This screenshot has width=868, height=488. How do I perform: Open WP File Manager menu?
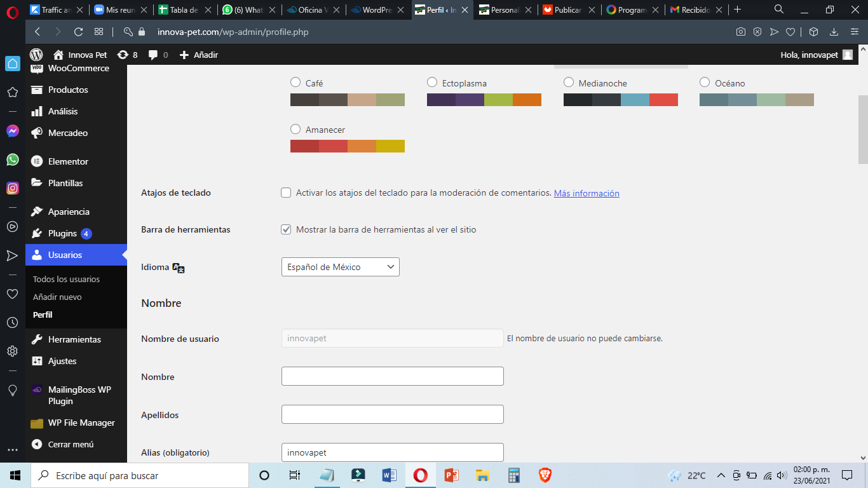tap(76, 423)
